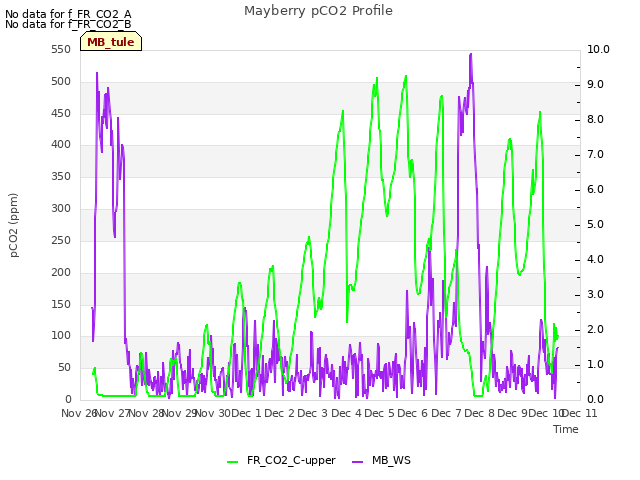Click the 5.0 right axis tick label

point(596,224)
